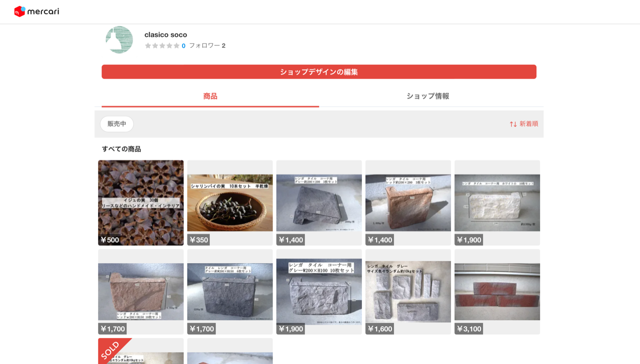Switch to the 商品 tab
The width and height of the screenshot is (640, 364).
[210, 96]
